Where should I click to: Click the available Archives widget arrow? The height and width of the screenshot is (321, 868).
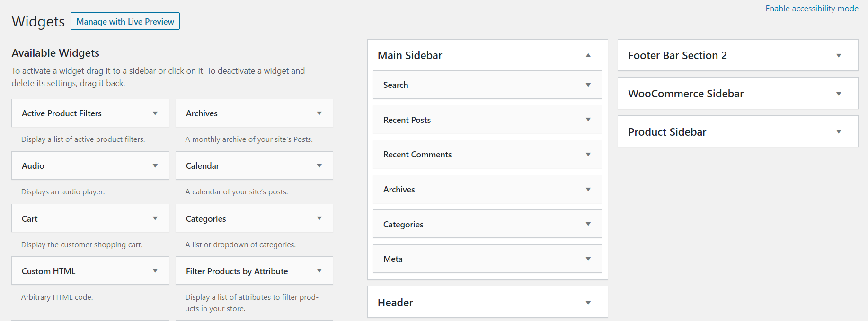[x=319, y=113]
